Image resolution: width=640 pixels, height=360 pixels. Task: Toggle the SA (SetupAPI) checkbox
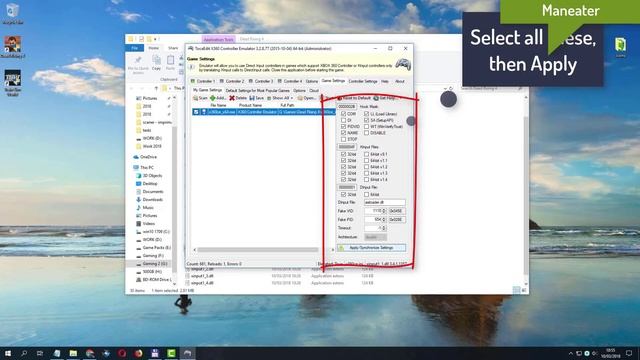pyautogui.click(x=367, y=120)
